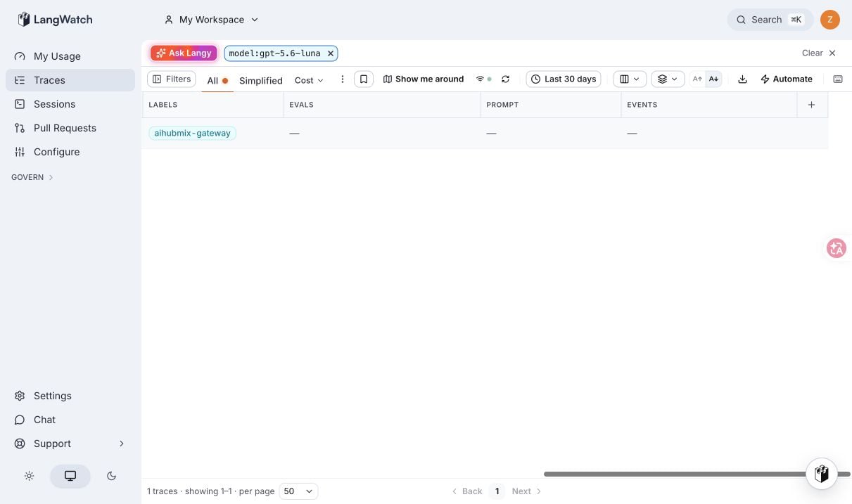Toggle live updates wifi icon
The height and width of the screenshot is (504, 852).
[483, 79]
